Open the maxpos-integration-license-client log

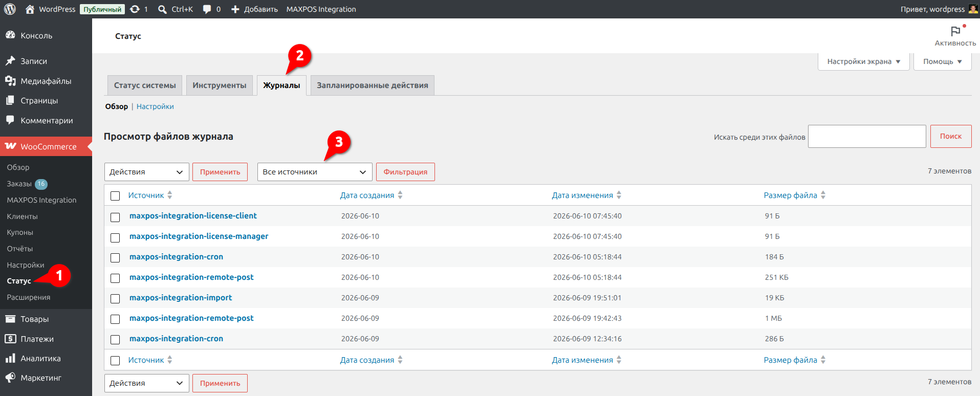193,216
